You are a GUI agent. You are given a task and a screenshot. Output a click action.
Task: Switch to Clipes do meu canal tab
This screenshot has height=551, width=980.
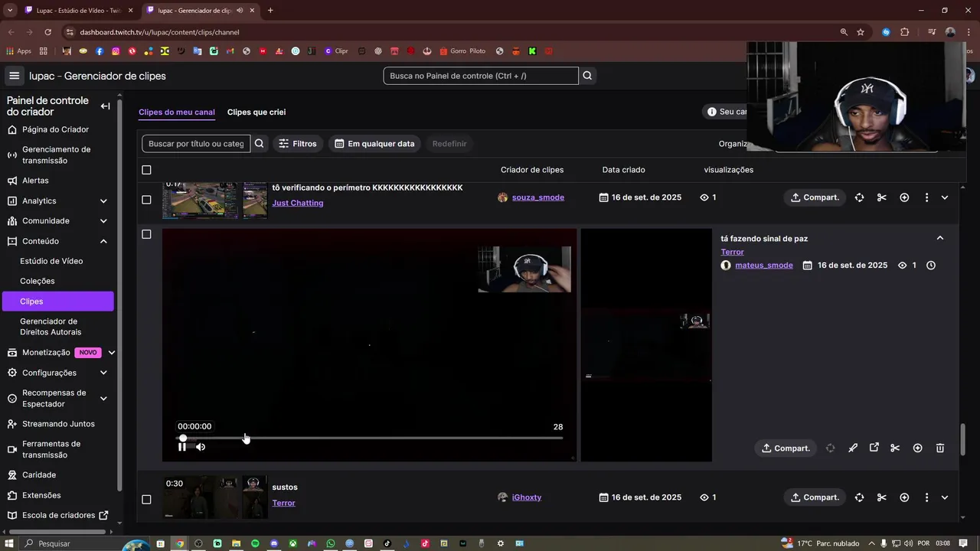[x=177, y=112]
